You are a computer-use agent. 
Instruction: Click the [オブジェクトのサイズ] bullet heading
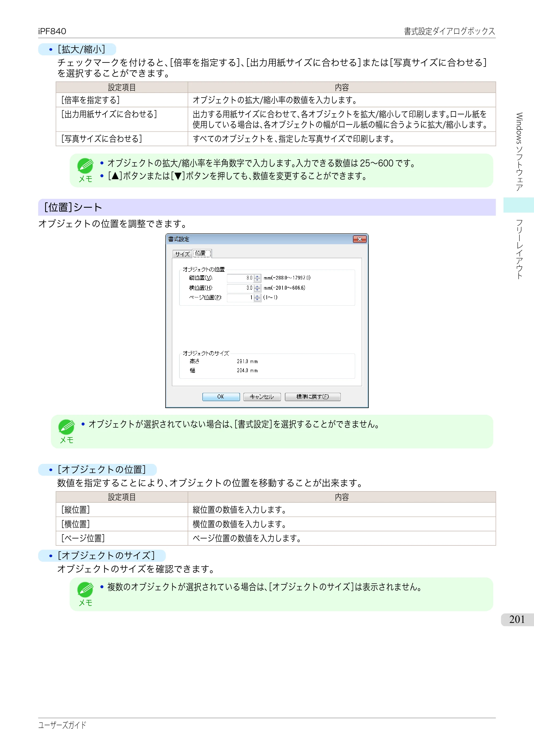coord(106,556)
